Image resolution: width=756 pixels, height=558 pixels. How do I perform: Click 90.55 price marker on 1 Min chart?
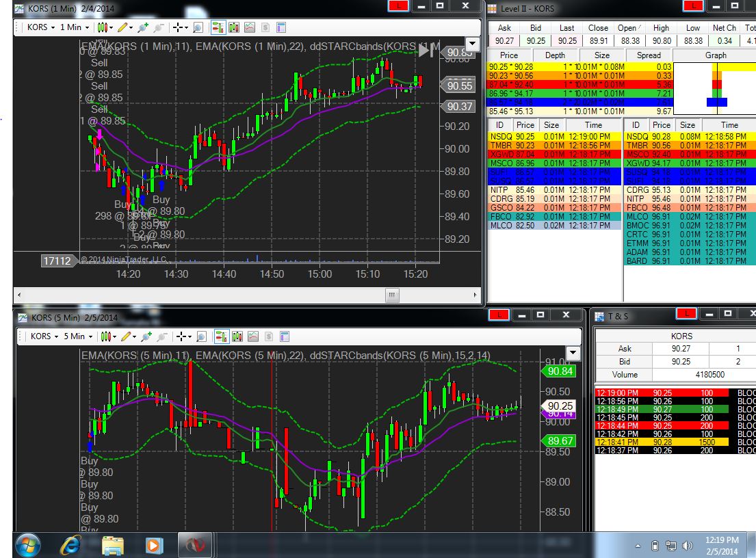pyautogui.click(x=458, y=85)
